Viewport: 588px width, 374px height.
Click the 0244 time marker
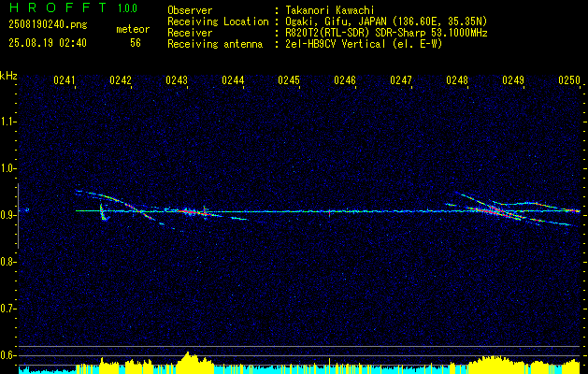click(233, 80)
